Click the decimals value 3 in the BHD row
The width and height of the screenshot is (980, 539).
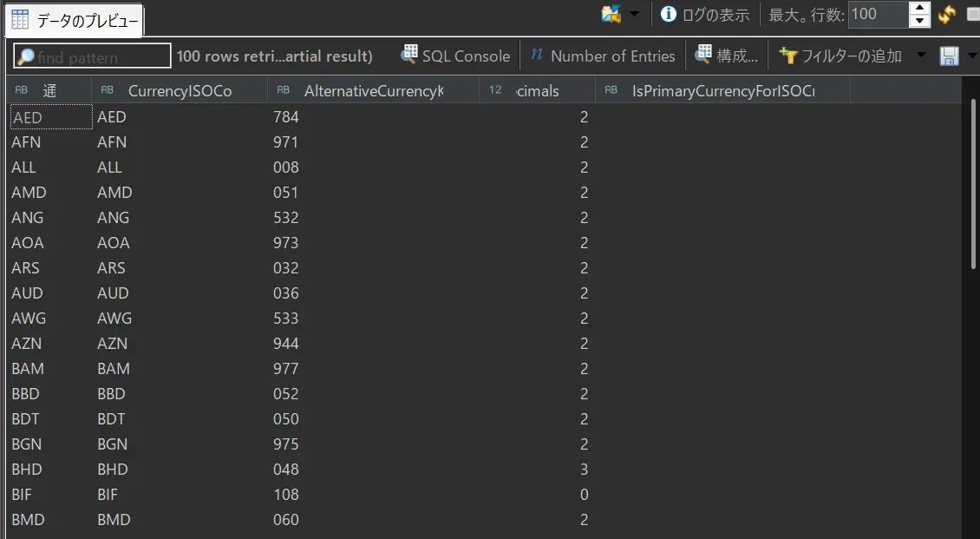[584, 469]
